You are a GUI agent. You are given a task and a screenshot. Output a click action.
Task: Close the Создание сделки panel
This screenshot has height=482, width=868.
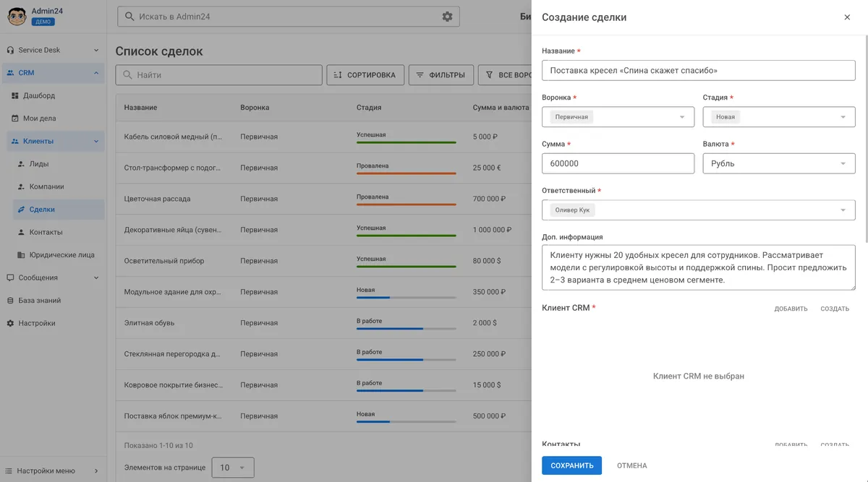coord(847,17)
